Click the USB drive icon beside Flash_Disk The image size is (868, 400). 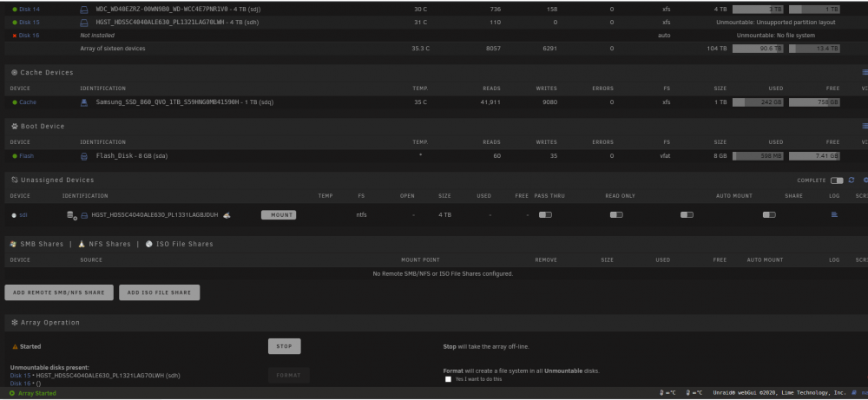click(84, 156)
